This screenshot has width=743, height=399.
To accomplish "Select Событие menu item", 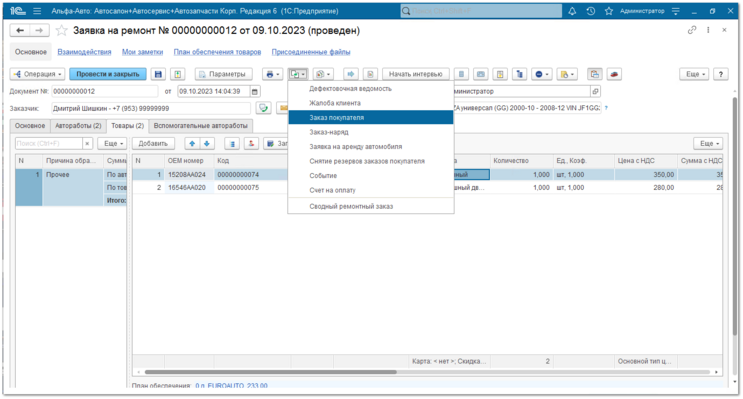I will pos(371,175).
